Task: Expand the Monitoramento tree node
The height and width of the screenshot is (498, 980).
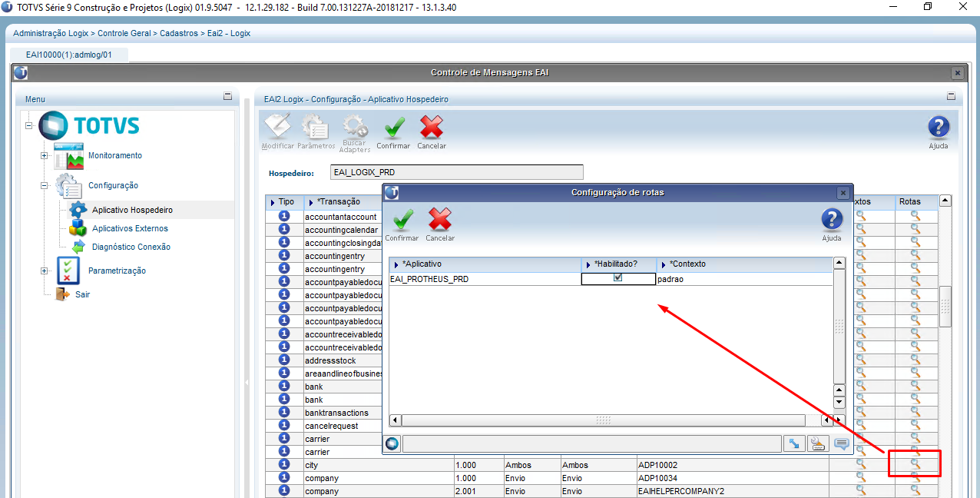Action: 45,155
